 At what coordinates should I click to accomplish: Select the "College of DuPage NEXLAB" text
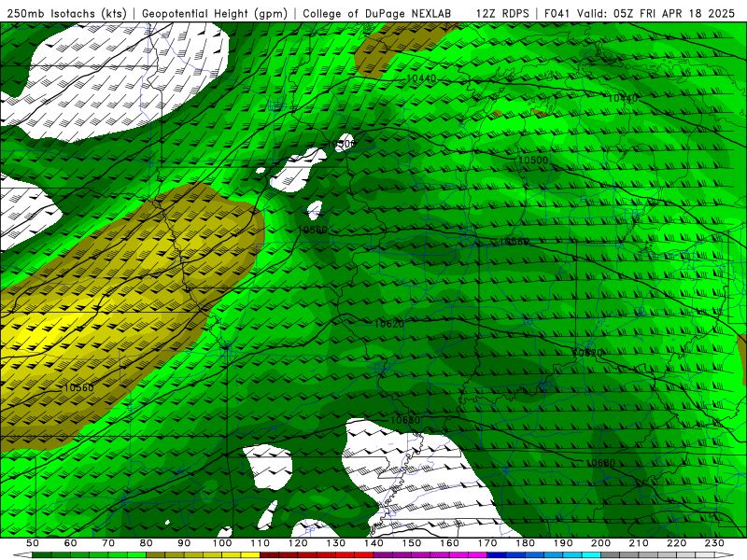click(377, 13)
